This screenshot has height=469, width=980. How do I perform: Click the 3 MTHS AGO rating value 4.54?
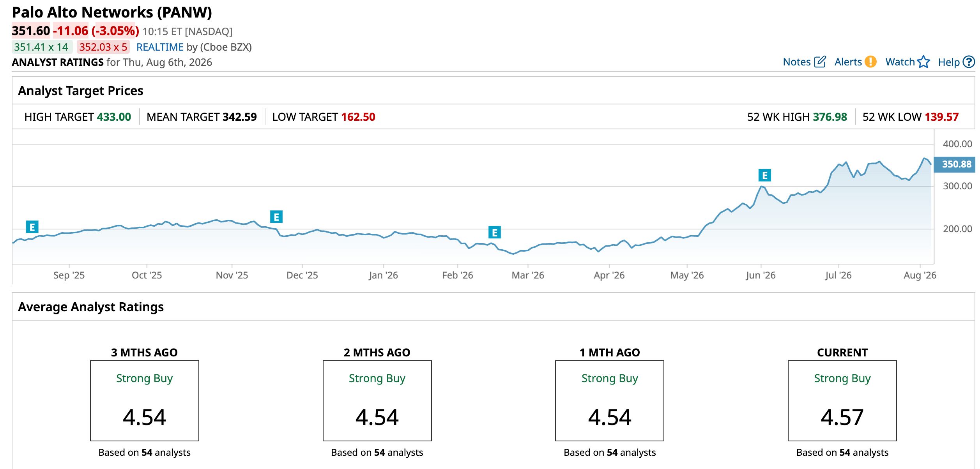145,417
